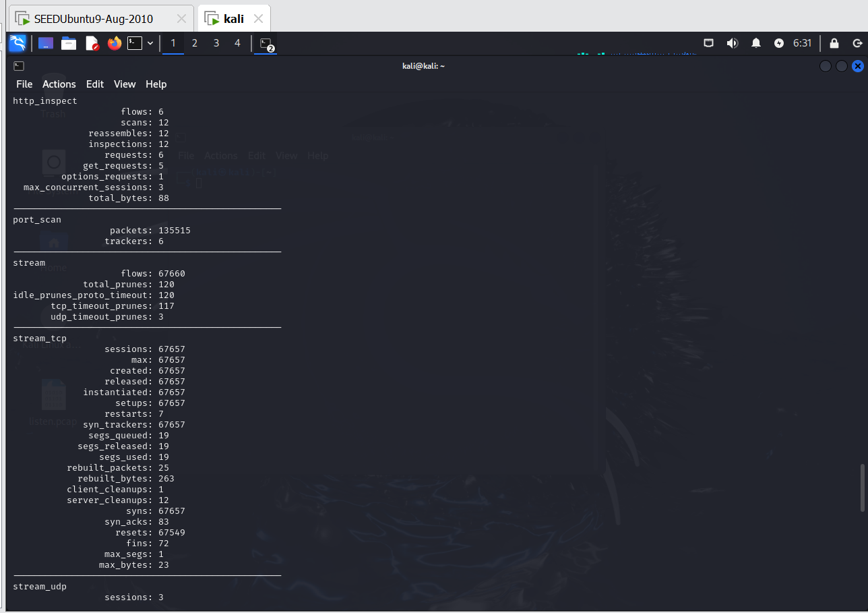The width and height of the screenshot is (868, 613).
Task: Click the total_bytes: 88 line
Action: click(129, 198)
